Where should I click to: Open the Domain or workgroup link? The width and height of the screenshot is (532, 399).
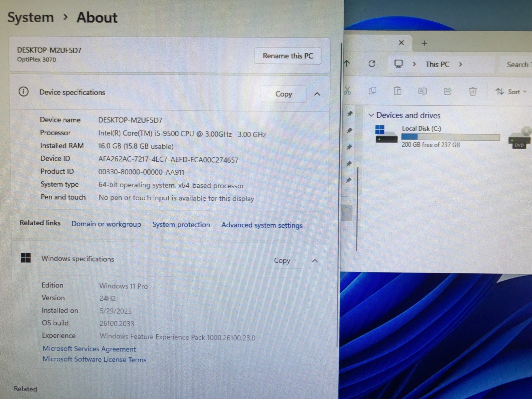[106, 224]
